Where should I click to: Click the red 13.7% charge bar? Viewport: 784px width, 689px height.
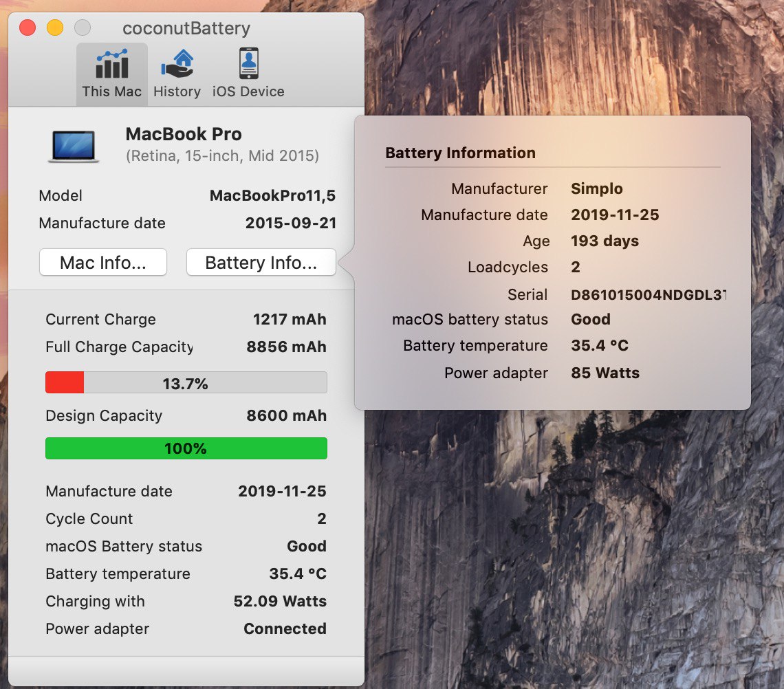[186, 383]
